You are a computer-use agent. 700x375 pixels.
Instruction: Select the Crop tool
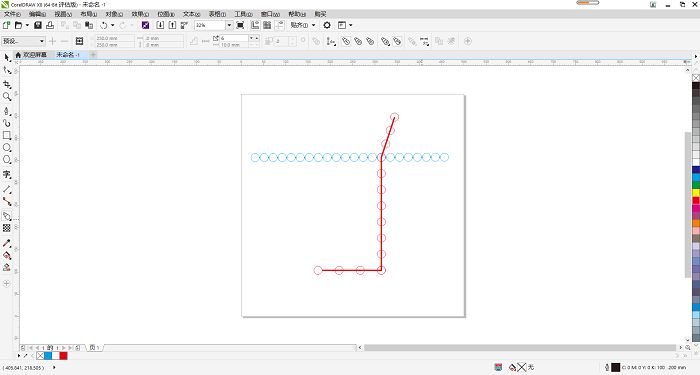pos(7,84)
